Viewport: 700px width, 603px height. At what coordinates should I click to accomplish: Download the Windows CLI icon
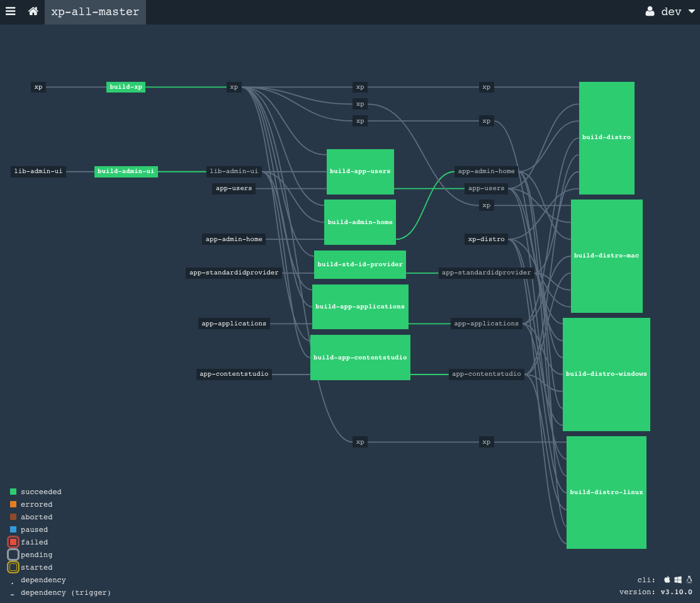678,579
